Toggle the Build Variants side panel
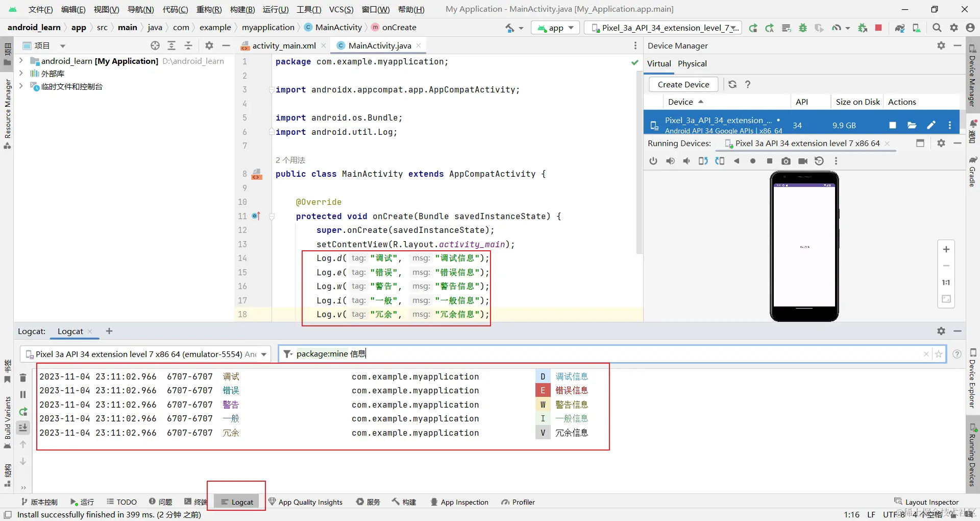980x521 pixels. [x=7, y=423]
